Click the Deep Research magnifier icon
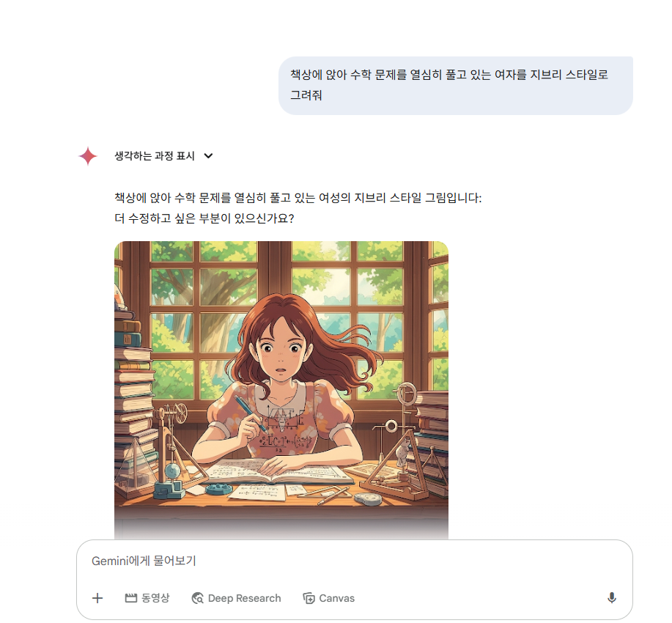Screen dimensions: 672x623 pyautogui.click(x=198, y=597)
